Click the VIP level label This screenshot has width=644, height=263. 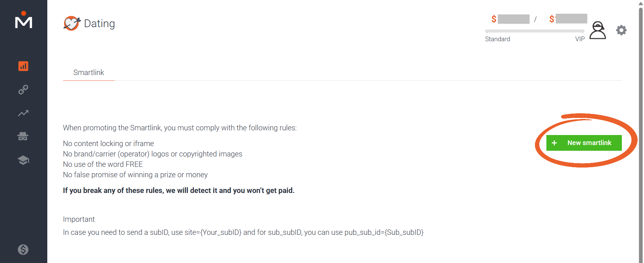point(580,39)
